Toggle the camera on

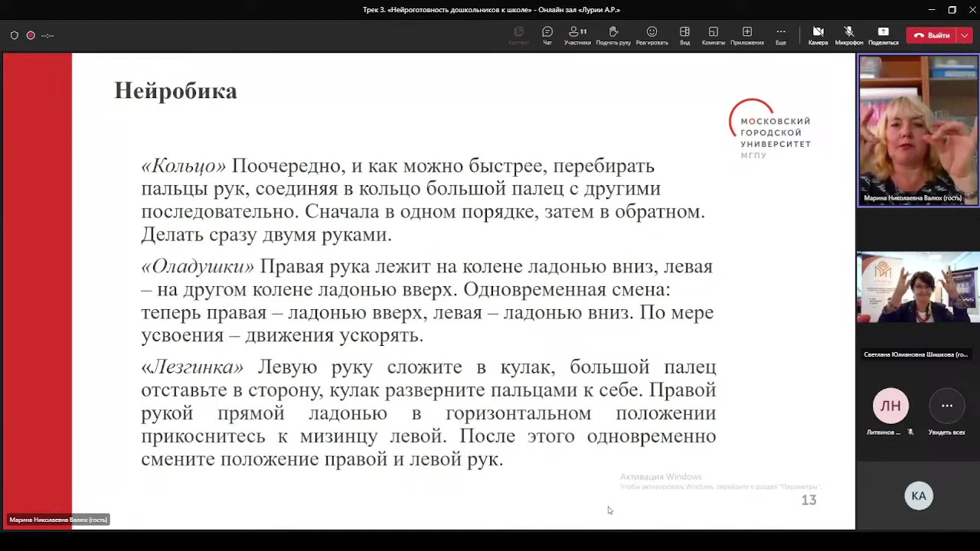coord(818,34)
